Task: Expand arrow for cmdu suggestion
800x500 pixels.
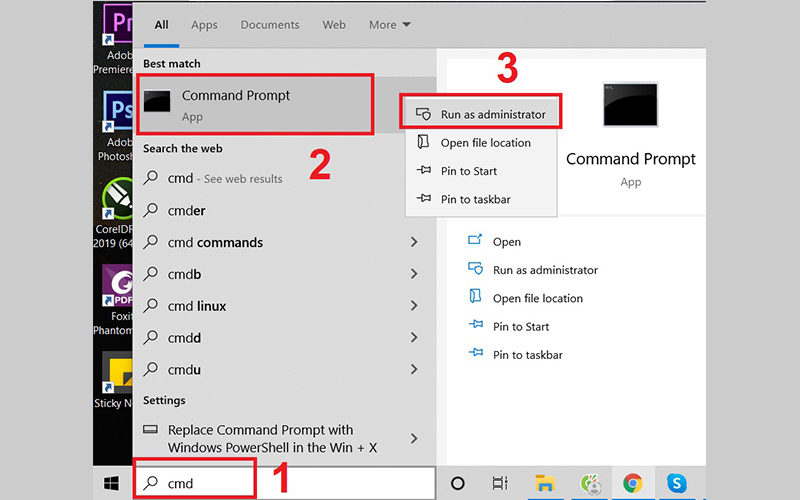Action: pyautogui.click(x=414, y=369)
